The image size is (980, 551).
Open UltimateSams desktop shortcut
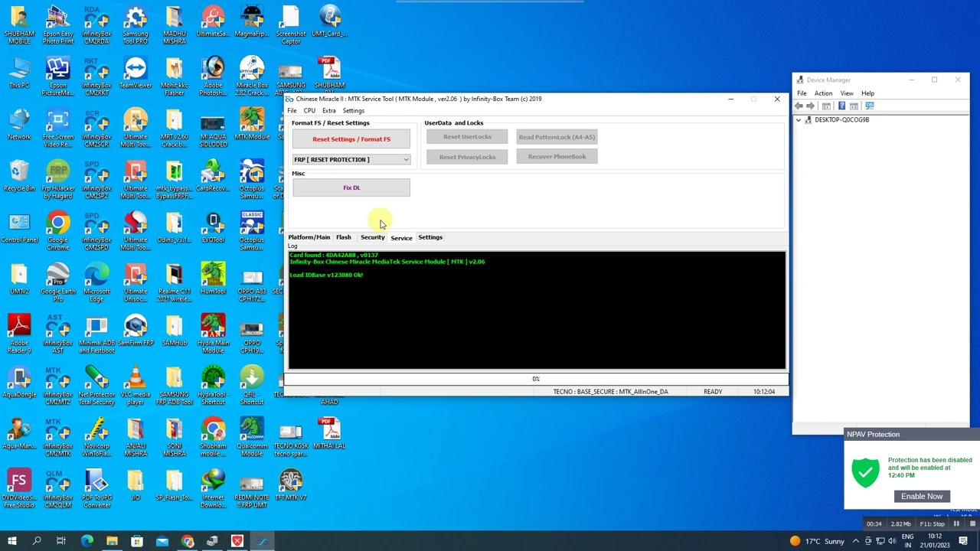213,21
